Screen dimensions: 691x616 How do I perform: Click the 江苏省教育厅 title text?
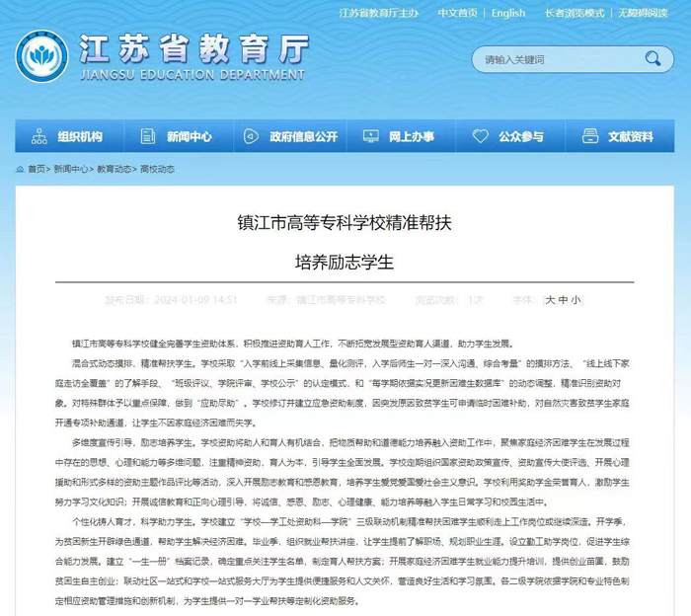(194, 49)
